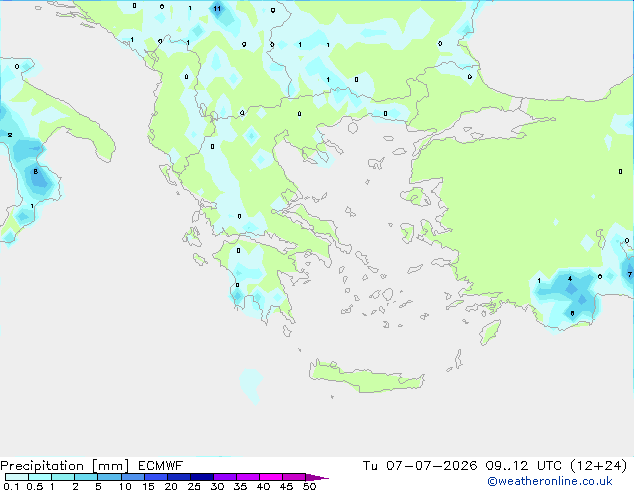The height and width of the screenshot is (490, 634).
Task: Pick the 15–20 mm legend swatch
Action: click(x=155, y=477)
